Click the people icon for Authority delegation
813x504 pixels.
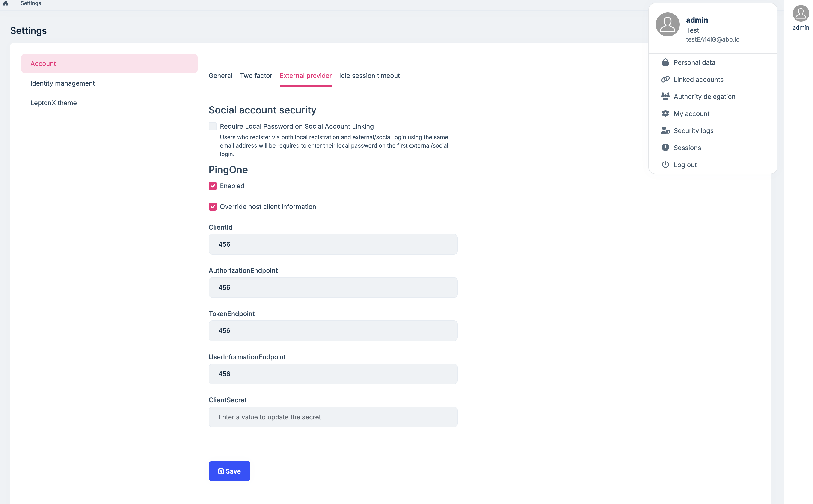[x=665, y=96]
